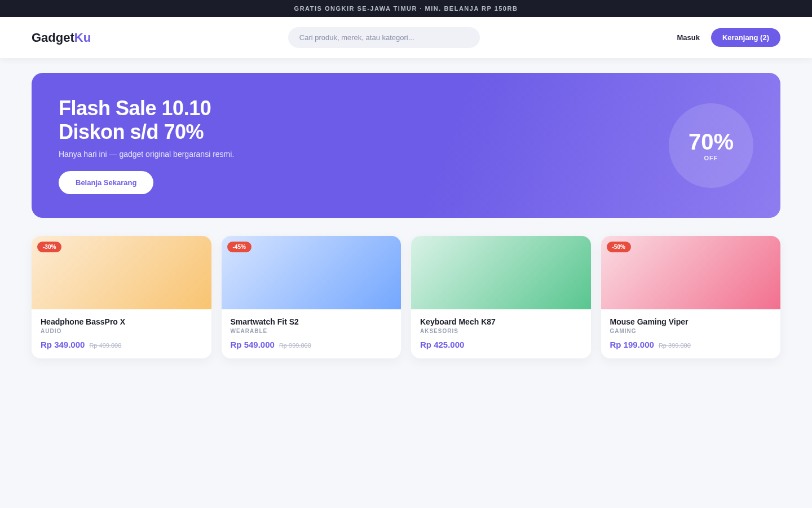Click the crossed-out Rp 499.000 price
The height and width of the screenshot is (508, 812).
tap(105, 345)
